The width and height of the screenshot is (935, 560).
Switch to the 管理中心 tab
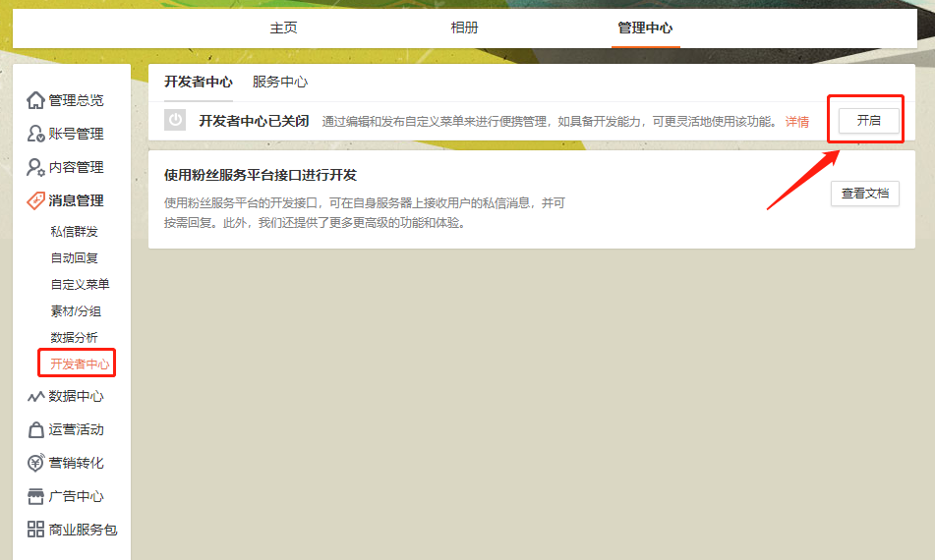click(645, 28)
